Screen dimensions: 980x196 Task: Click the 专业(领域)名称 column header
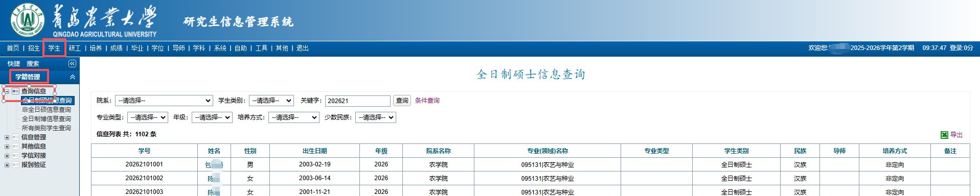[x=548, y=151]
